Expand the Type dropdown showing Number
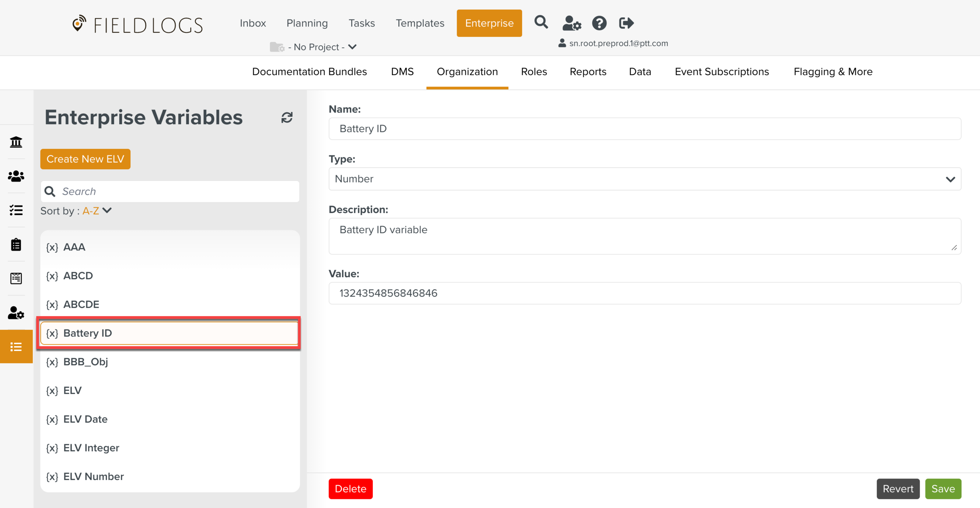Screen dimensions: 980x508 tap(644, 179)
